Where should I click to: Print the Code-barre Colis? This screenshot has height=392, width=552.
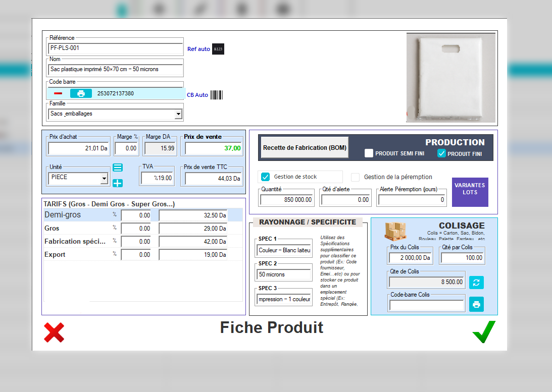point(476,304)
